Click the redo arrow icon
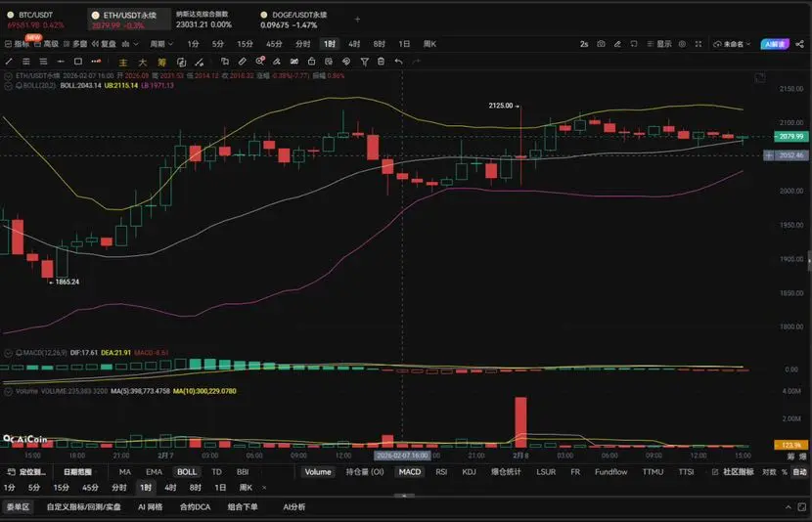The width and height of the screenshot is (812, 522). pos(416,62)
